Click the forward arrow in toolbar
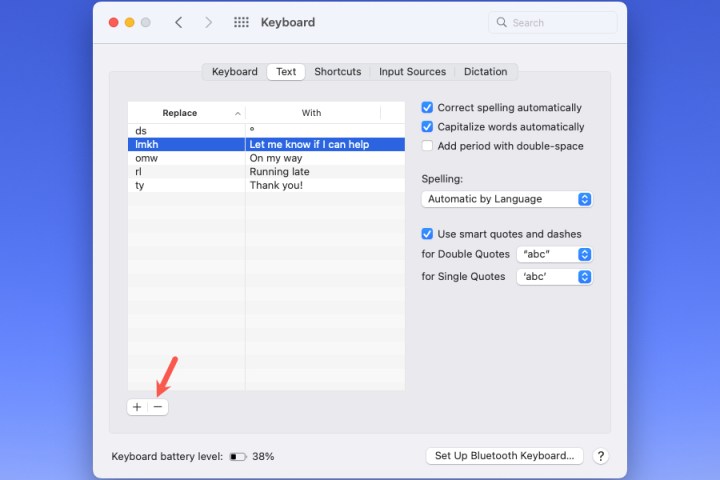Viewport: 720px width, 480px height. pos(208,22)
